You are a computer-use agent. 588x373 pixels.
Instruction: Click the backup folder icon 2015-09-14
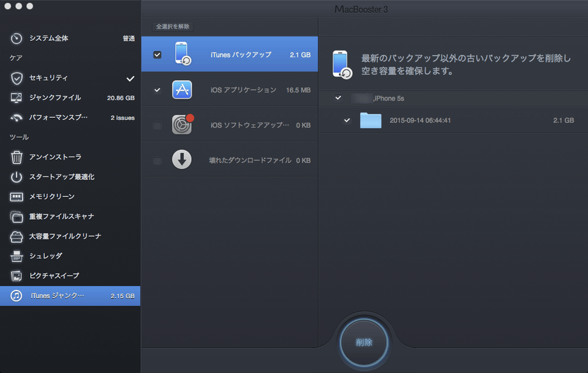[x=371, y=120]
